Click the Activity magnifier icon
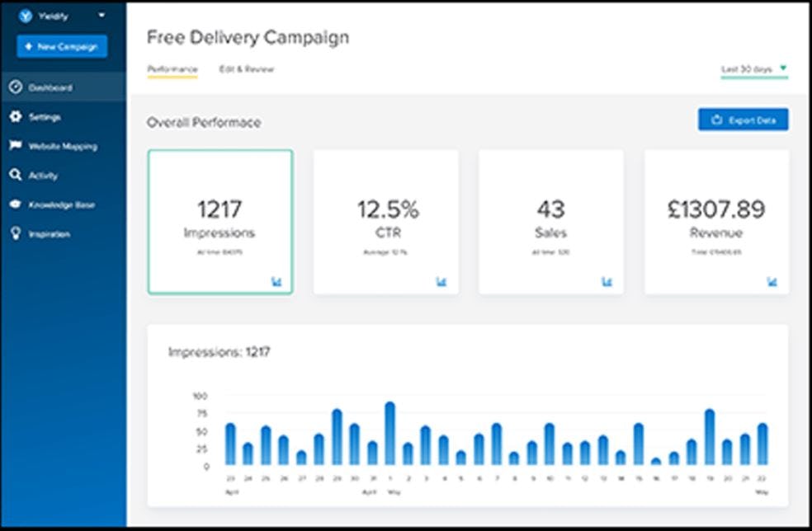The image size is (812, 531). click(14, 175)
